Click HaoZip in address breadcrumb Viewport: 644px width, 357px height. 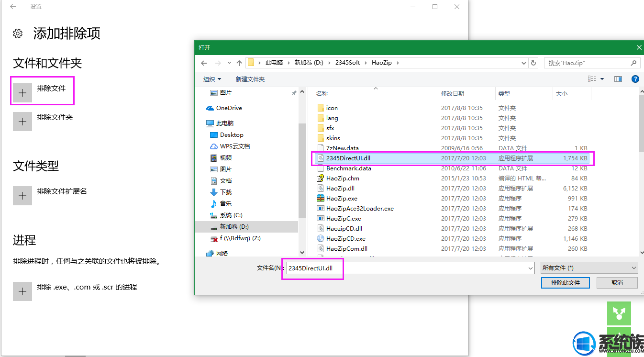click(x=382, y=63)
